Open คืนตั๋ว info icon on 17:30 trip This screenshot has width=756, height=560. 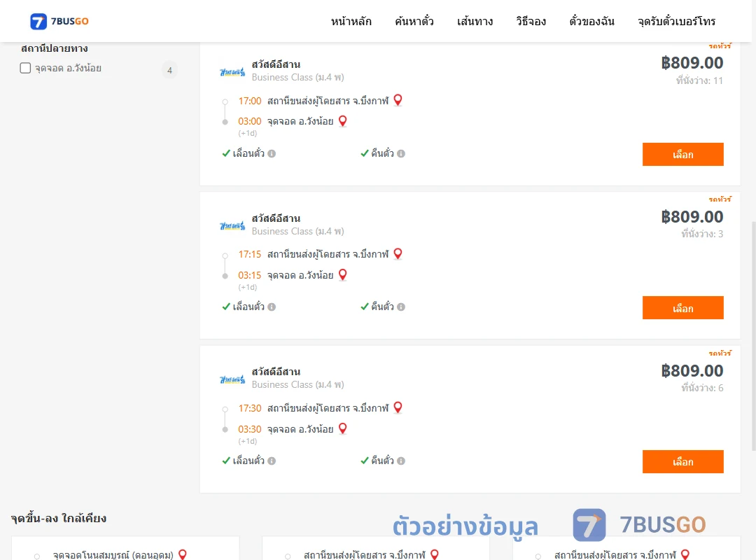[401, 461]
